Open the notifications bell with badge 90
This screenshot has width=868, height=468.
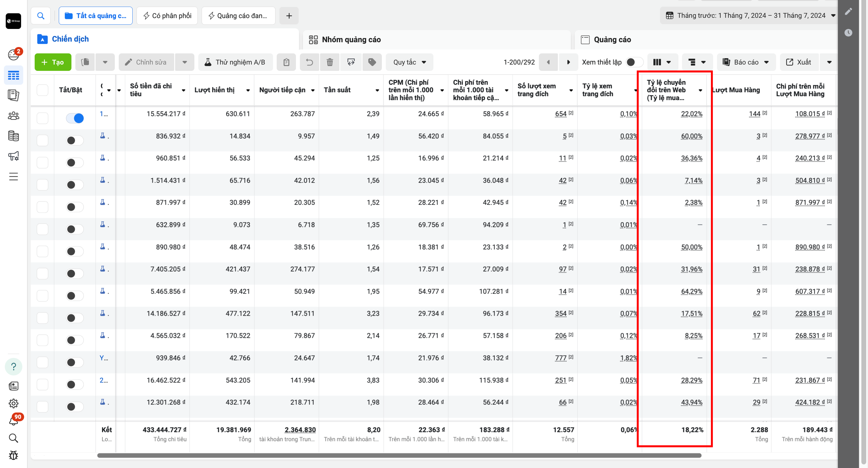click(14, 420)
